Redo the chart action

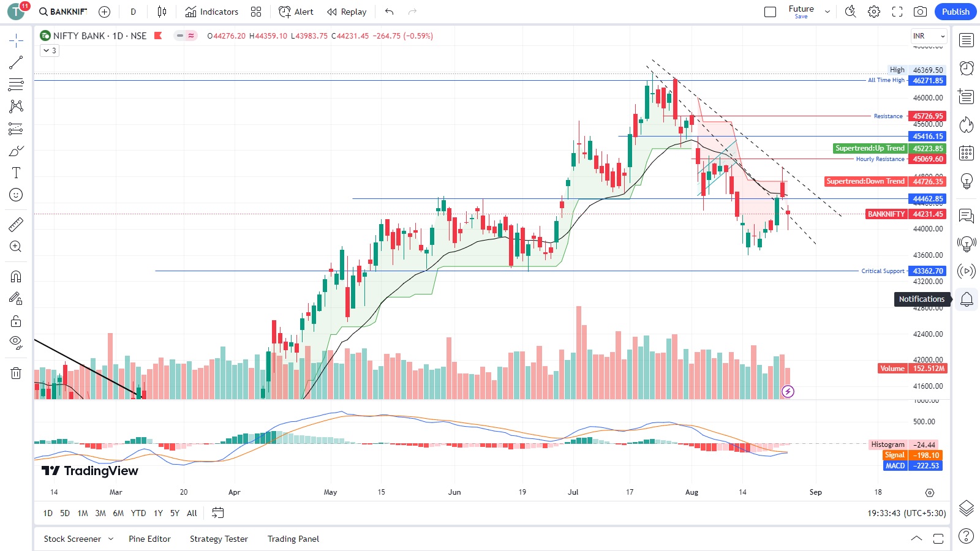412,12
